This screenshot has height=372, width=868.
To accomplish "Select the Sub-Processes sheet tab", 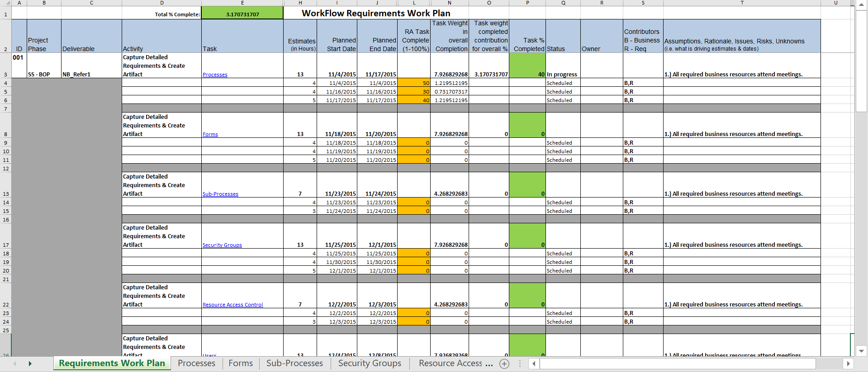I will [294, 363].
